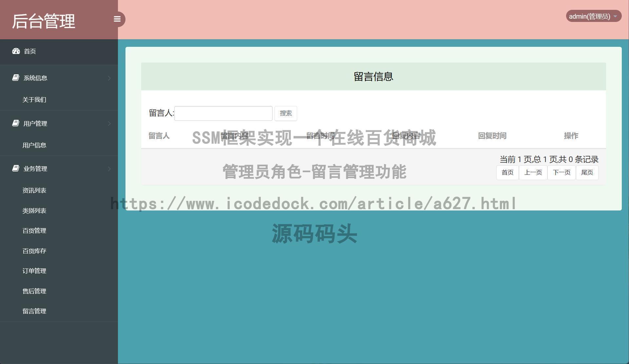Expand the 用户管理 menu chevron
This screenshot has height=364, width=629.
(x=109, y=123)
